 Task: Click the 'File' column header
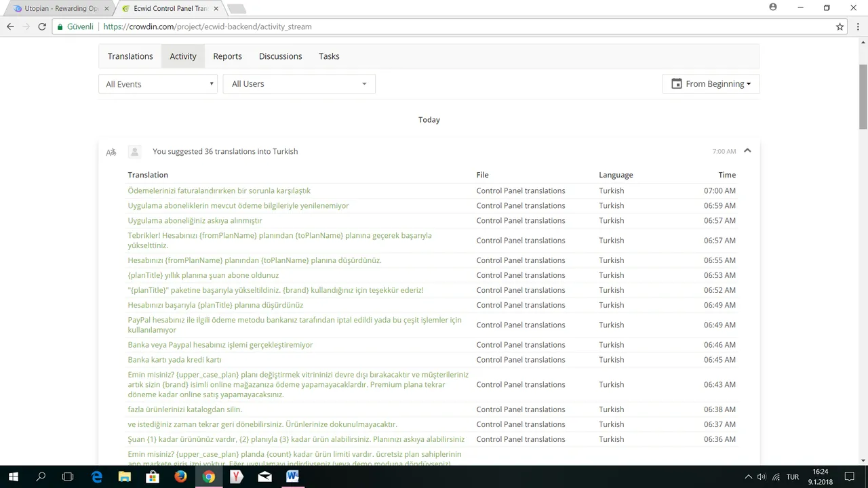[482, 175]
